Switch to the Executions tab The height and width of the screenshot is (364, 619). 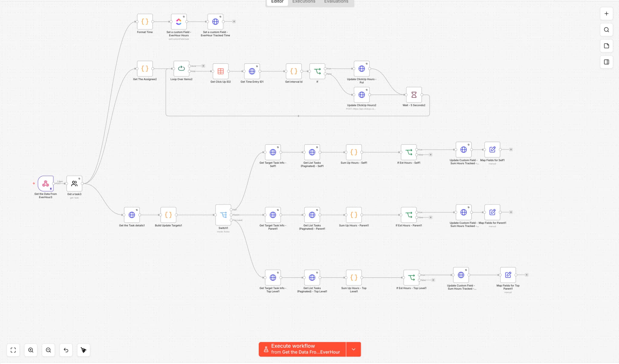303,2
